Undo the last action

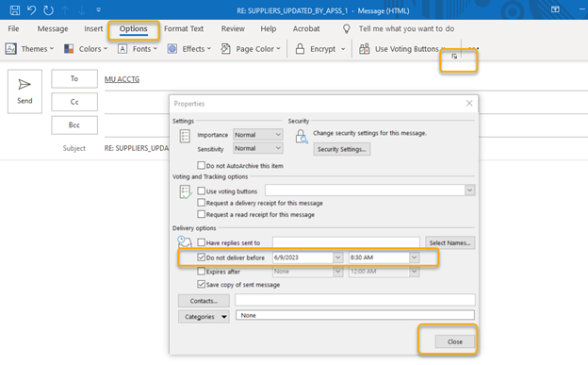31,10
